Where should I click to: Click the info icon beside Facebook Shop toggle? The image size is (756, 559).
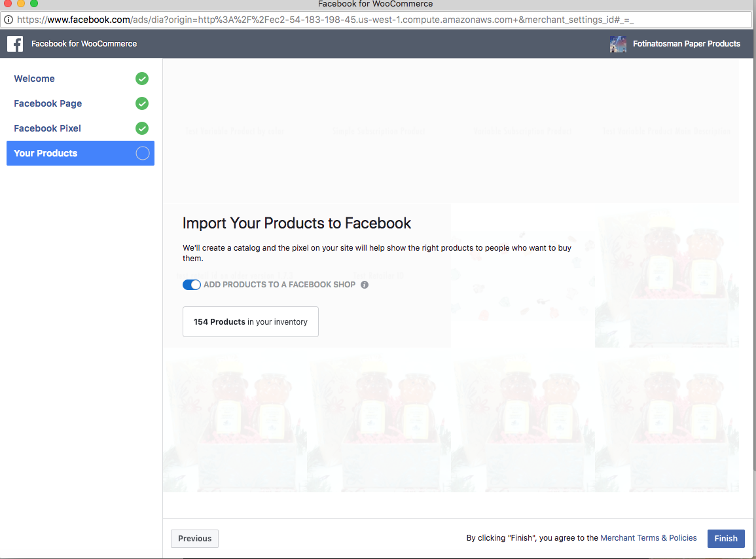tap(365, 285)
